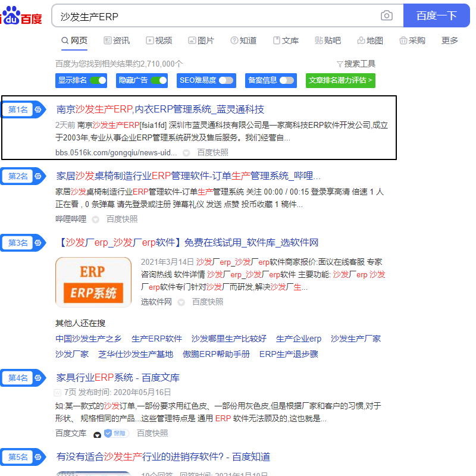Switch to the 地图 tab
This screenshot has width=476, height=476.
(x=370, y=40)
